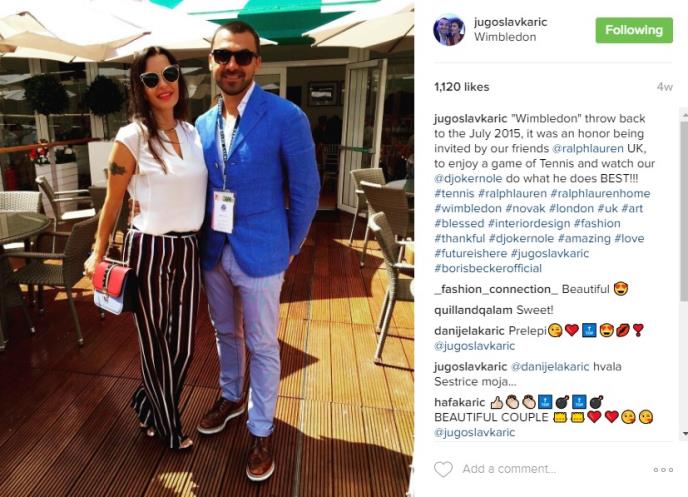
Task: Click the heart like icon
Action: pyautogui.click(x=443, y=469)
